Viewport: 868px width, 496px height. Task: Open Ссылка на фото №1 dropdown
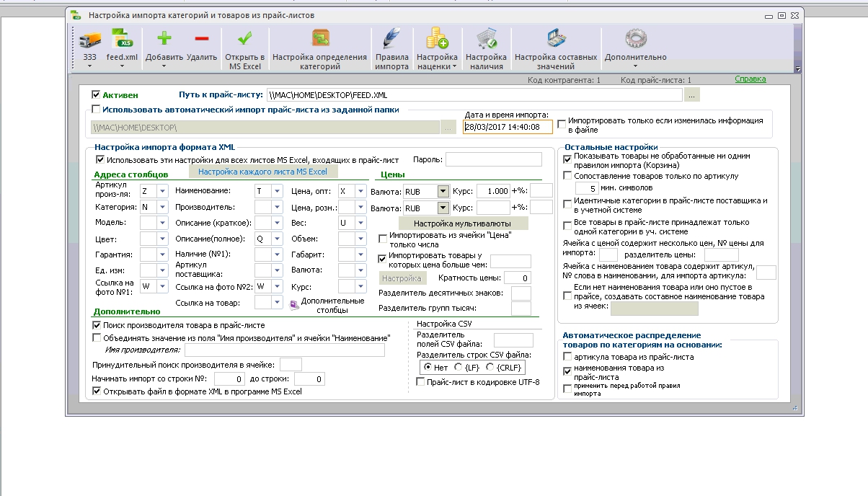(x=162, y=286)
